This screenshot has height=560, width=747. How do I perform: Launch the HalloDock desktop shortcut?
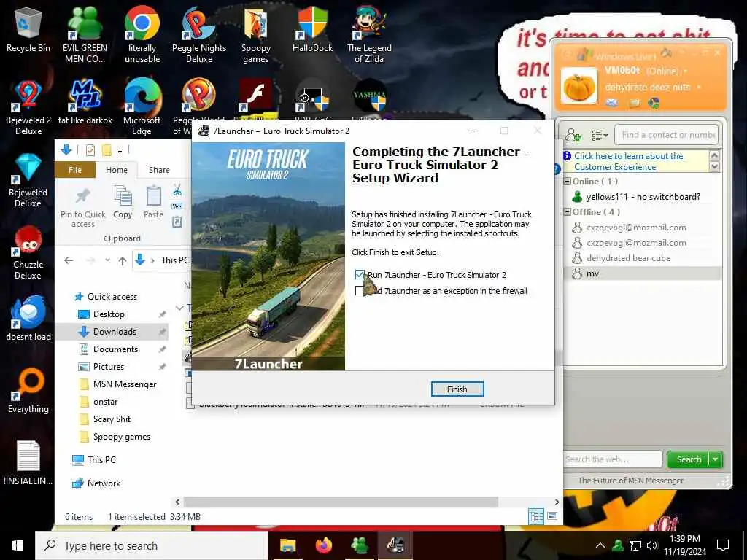(x=312, y=29)
